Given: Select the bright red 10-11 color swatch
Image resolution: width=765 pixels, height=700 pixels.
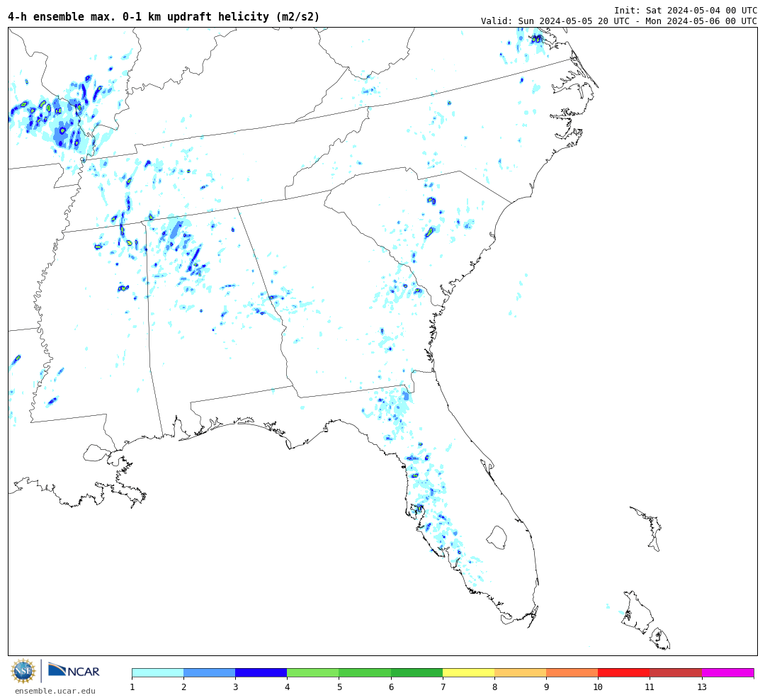Looking at the screenshot, I should (x=623, y=672).
